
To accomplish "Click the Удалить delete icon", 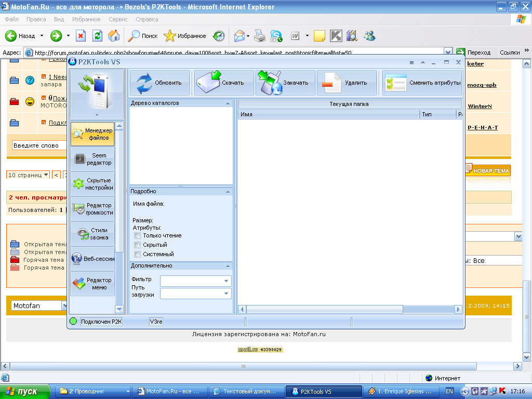I will click(x=332, y=83).
